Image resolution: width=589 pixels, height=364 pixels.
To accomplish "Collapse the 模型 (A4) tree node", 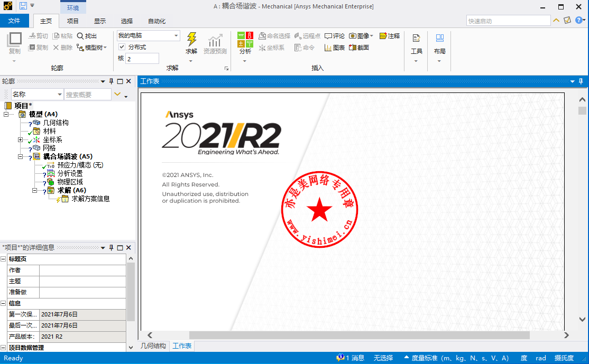I will [x=6, y=114].
